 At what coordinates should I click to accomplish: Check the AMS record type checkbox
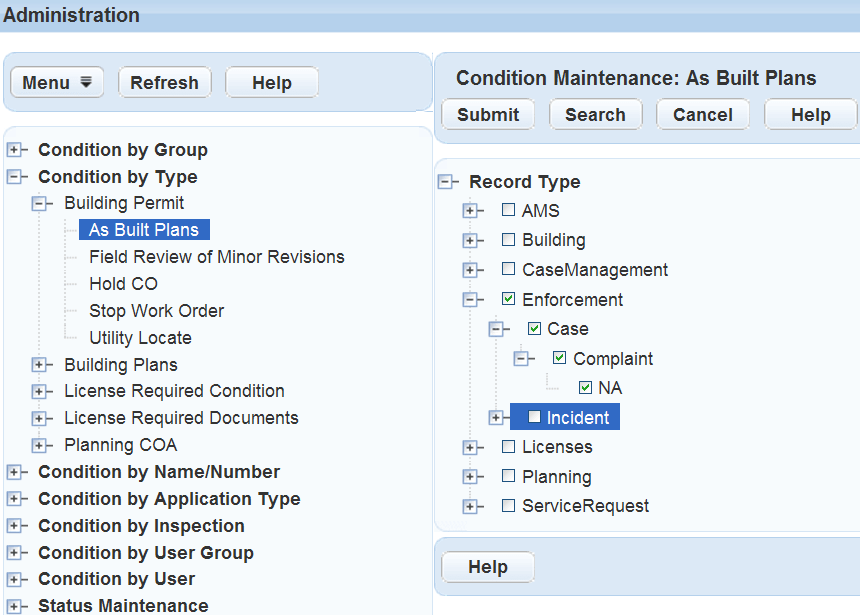point(508,211)
